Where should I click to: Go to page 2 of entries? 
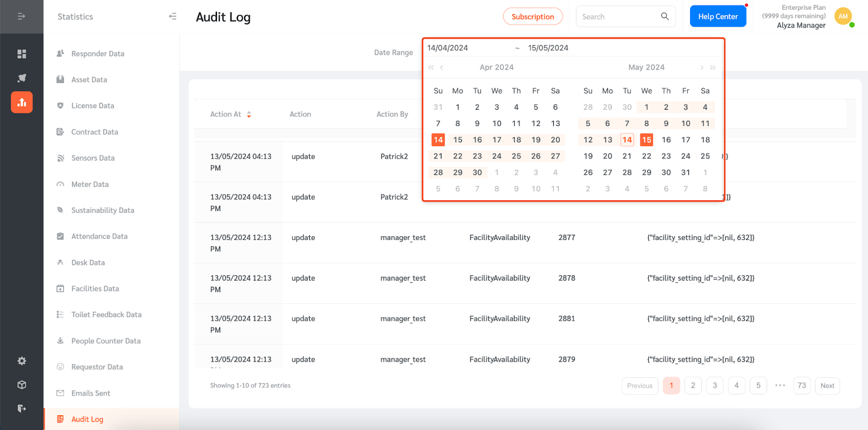tap(693, 385)
